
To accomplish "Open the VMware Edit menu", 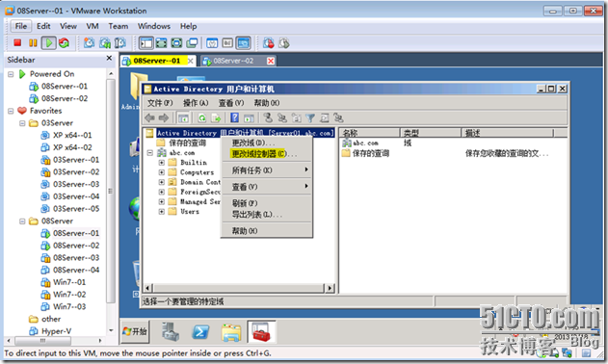I will click(43, 26).
